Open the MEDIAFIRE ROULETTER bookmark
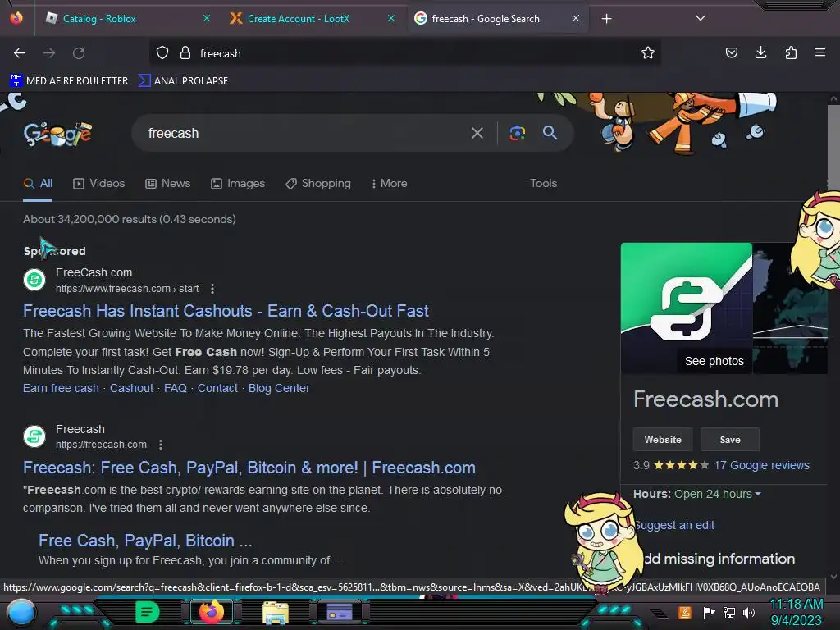The width and height of the screenshot is (840, 630). (x=69, y=81)
